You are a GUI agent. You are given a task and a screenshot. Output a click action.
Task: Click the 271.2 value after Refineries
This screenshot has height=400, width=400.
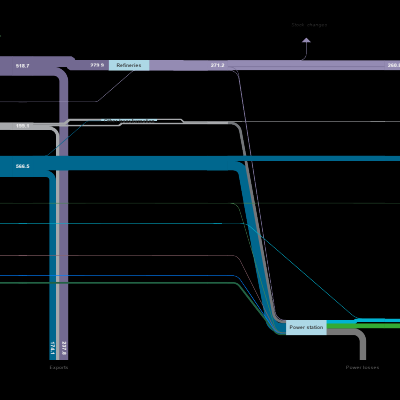click(217, 65)
